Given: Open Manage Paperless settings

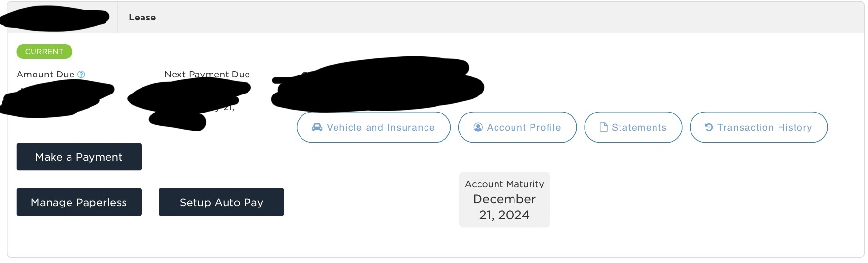Looking at the screenshot, I should 79,202.
